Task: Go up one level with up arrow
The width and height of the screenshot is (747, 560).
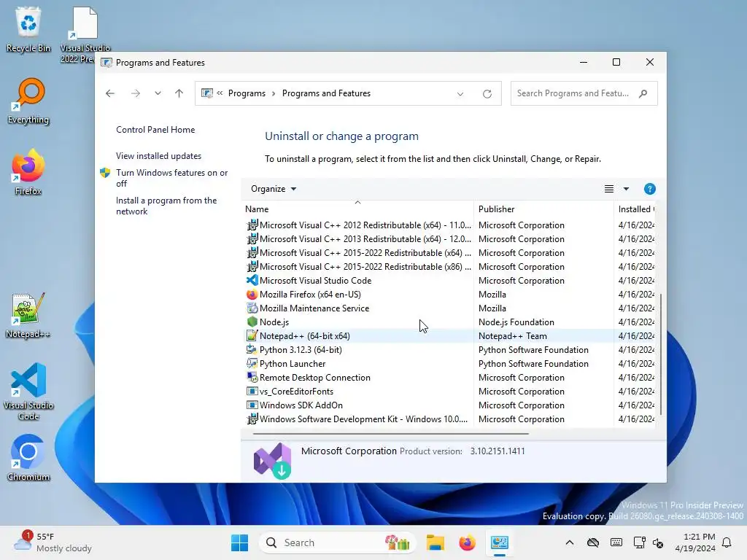Action: coord(179,93)
